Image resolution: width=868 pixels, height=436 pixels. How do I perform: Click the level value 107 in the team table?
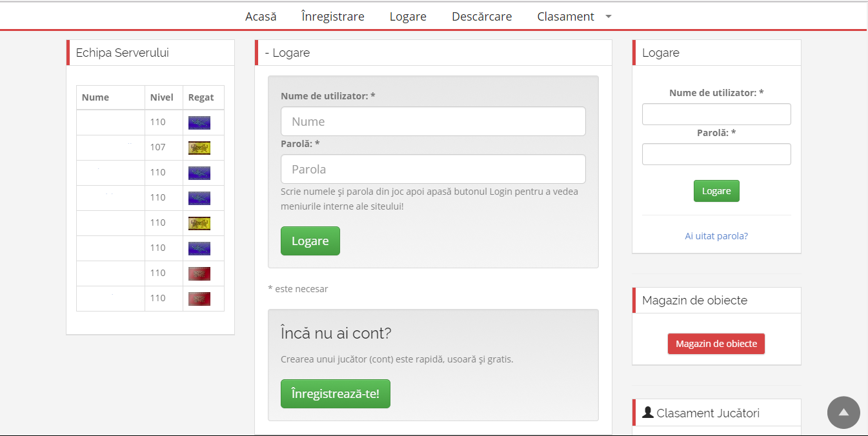pyautogui.click(x=158, y=147)
